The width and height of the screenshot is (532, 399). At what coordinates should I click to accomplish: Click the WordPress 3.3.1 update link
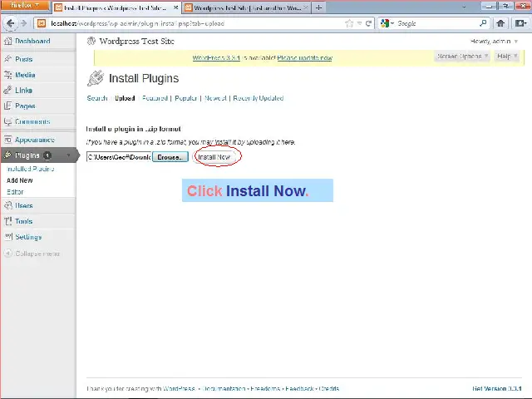point(216,57)
